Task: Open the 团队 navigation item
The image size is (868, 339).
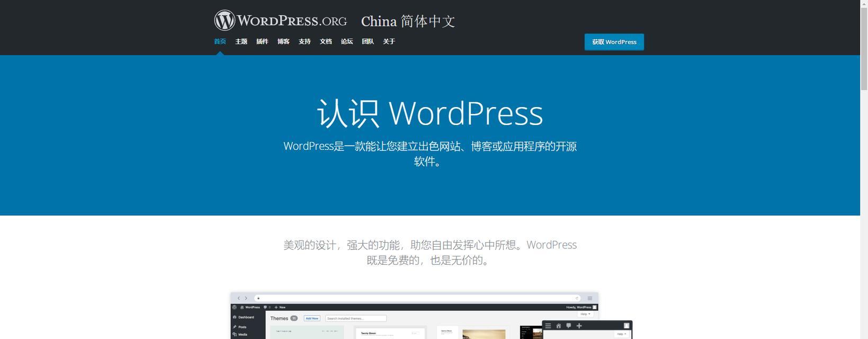Action: (x=368, y=41)
